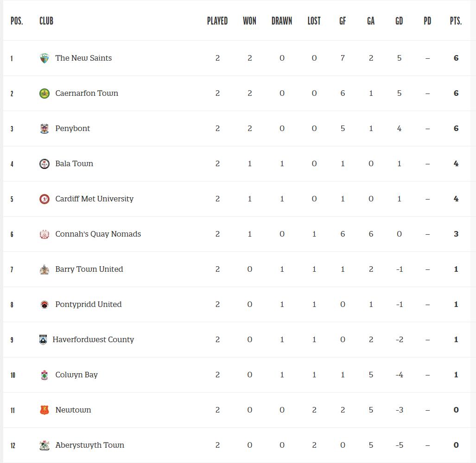Click Caernarfon Town club badge
The height and width of the screenshot is (463, 476).
click(x=44, y=94)
